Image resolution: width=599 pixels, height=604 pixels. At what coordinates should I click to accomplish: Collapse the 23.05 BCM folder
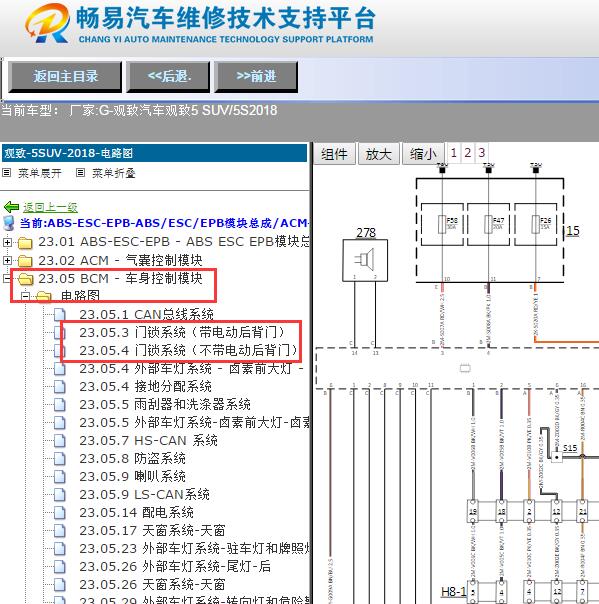tap(7, 278)
